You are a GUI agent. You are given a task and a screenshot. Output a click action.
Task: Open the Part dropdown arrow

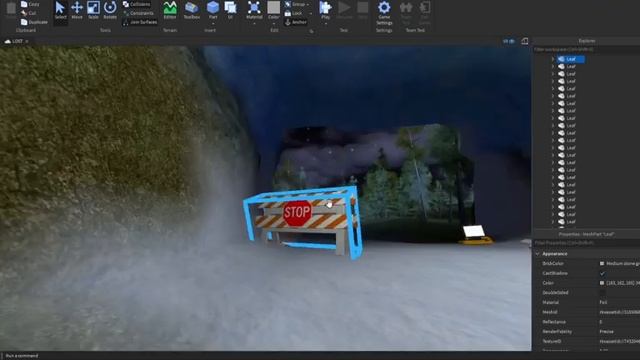213,24
